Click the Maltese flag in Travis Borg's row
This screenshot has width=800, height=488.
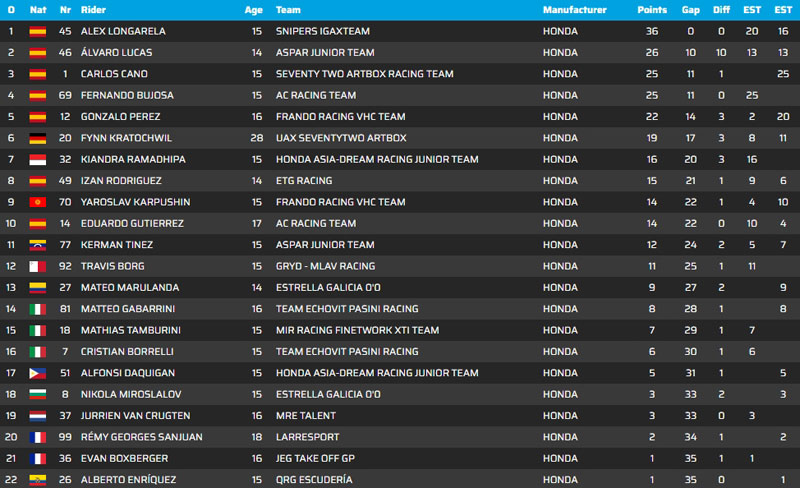[38, 266]
